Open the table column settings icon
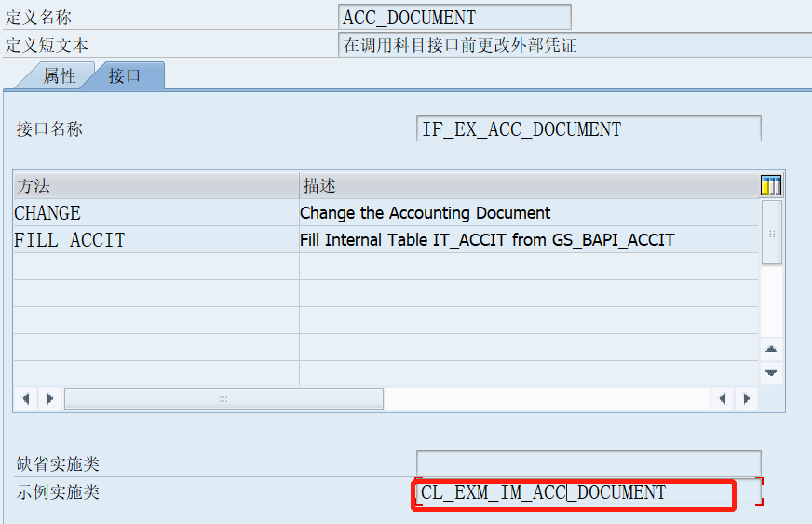 click(771, 185)
